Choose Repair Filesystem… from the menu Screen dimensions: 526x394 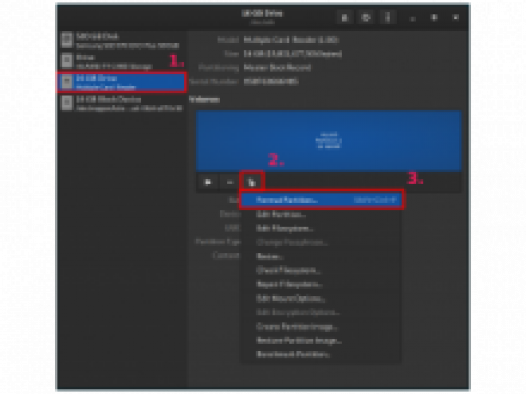point(321,284)
